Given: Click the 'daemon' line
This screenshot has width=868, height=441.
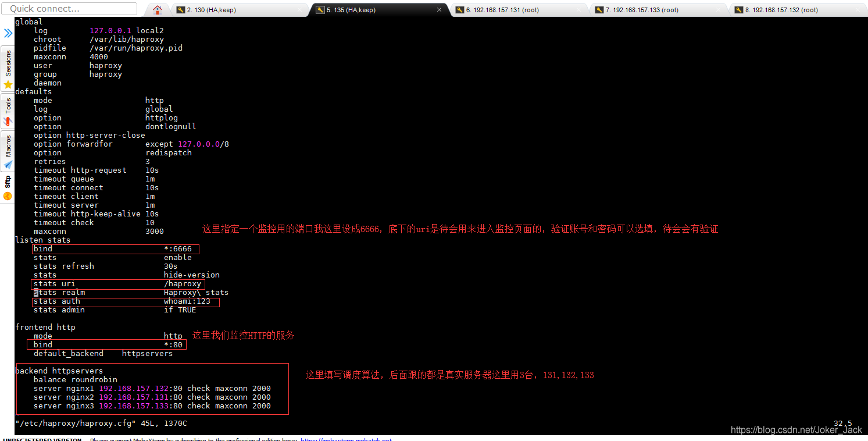Looking at the screenshot, I should pyautogui.click(x=48, y=83).
